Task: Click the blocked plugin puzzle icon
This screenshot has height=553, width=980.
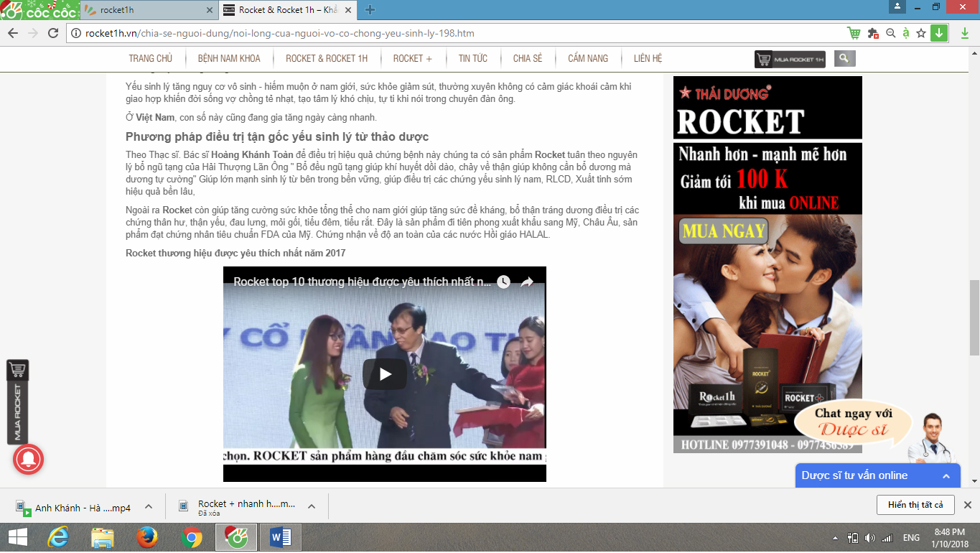Action: [x=873, y=33]
